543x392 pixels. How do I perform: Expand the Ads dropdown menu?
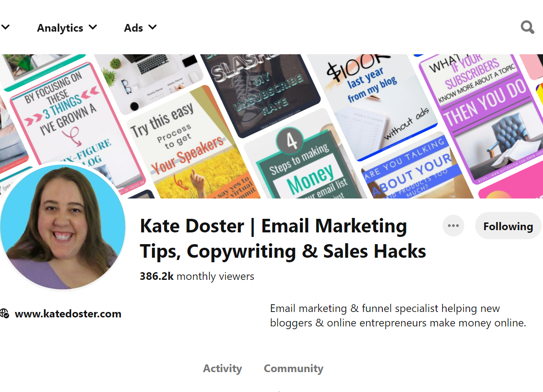click(x=140, y=28)
